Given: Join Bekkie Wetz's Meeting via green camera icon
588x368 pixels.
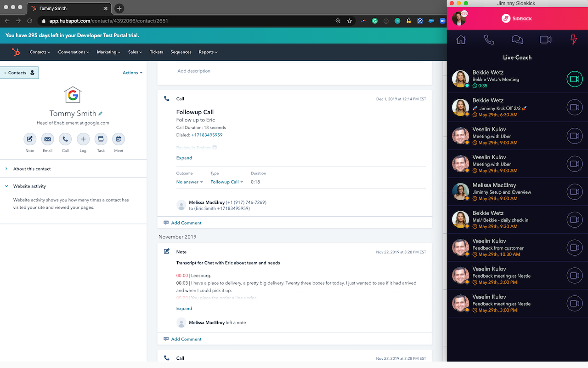Looking at the screenshot, I should [574, 79].
